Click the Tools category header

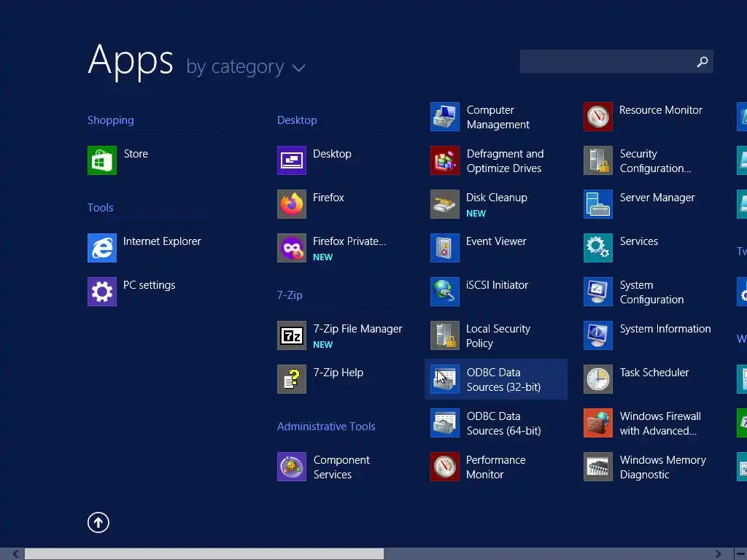tap(101, 208)
